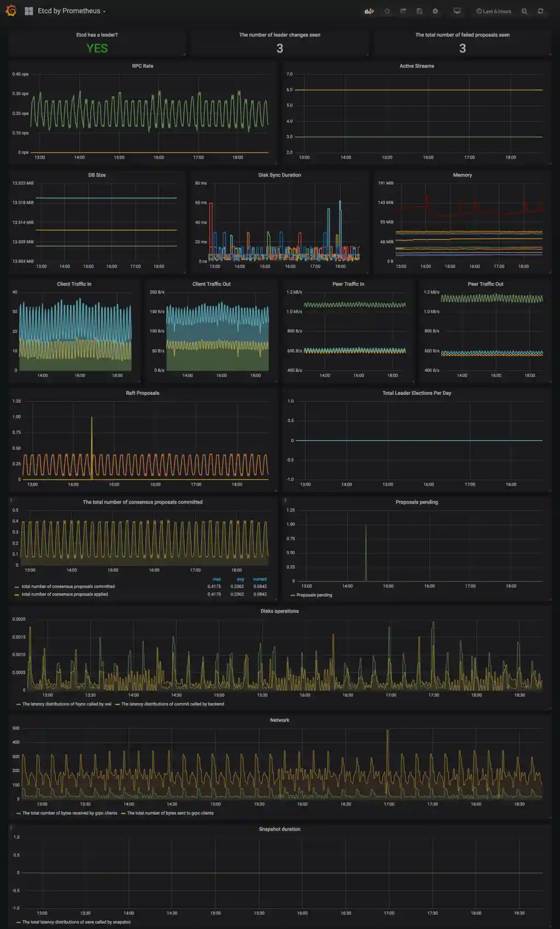Open the 'Disk Sync Duration' panel title menu
This screenshot has height=929, width=560.
(279, 175)
